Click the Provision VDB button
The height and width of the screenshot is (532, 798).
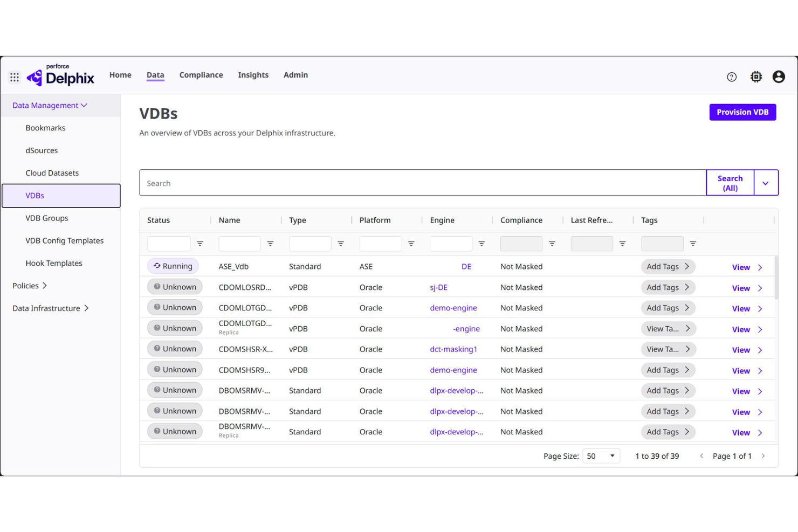(x=742, y=112)
